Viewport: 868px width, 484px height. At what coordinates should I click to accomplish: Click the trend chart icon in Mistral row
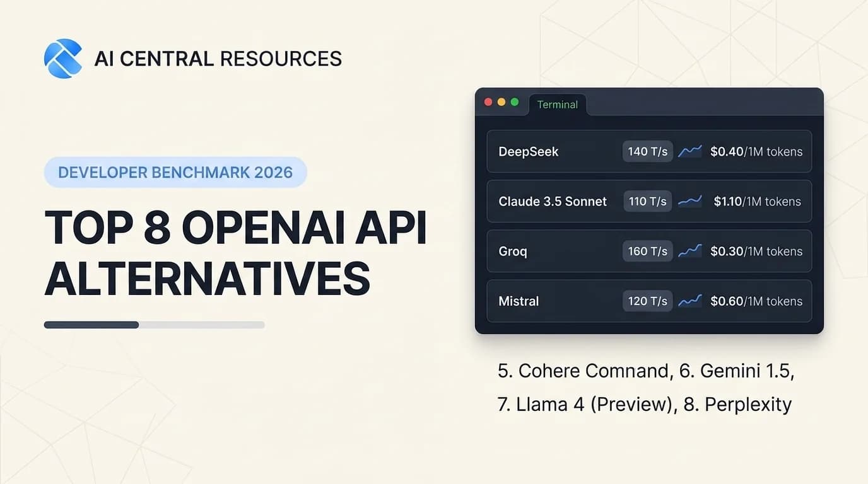click(x=690, y=301)
